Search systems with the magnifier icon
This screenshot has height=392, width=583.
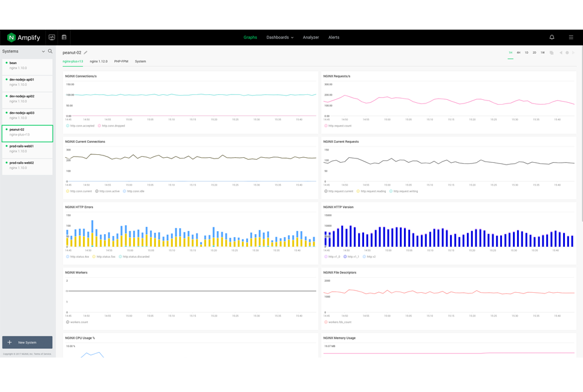coord(50,51)
